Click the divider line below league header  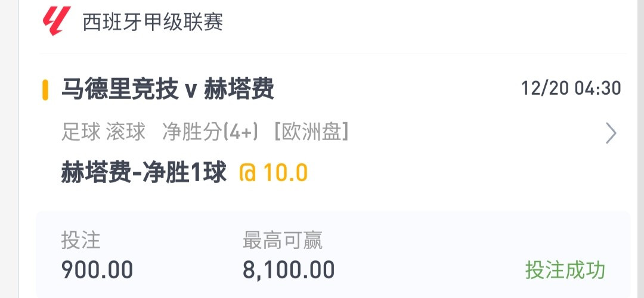[x=333, y=54]
